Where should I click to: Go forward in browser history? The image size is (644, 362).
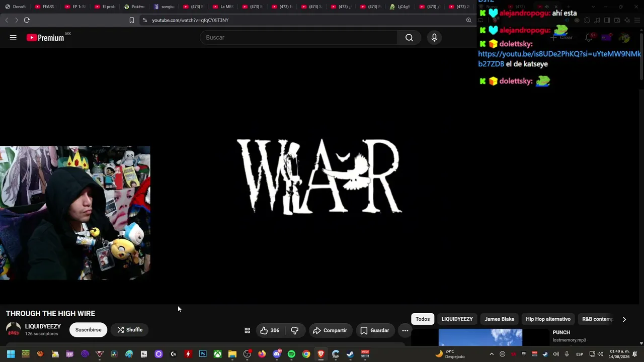point(16,20)
